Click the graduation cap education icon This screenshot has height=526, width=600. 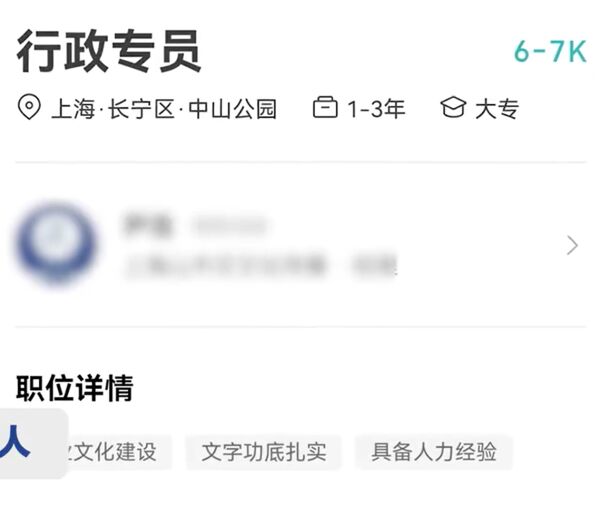453,107
